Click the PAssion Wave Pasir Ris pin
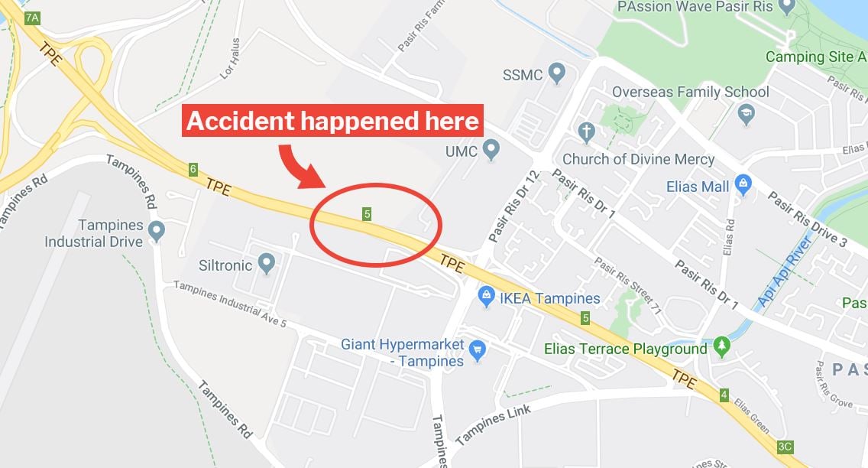868x468 pixels. coord(786,7)
